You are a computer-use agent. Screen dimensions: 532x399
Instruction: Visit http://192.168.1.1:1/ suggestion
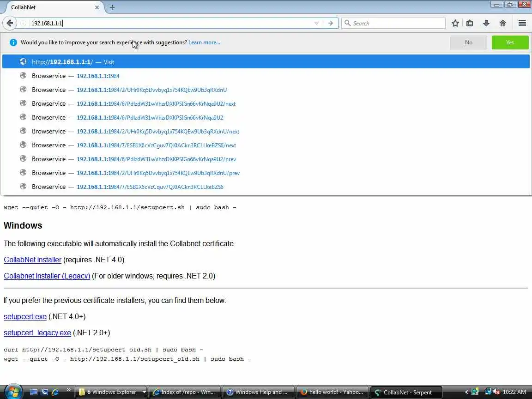(x=266, y=62)
